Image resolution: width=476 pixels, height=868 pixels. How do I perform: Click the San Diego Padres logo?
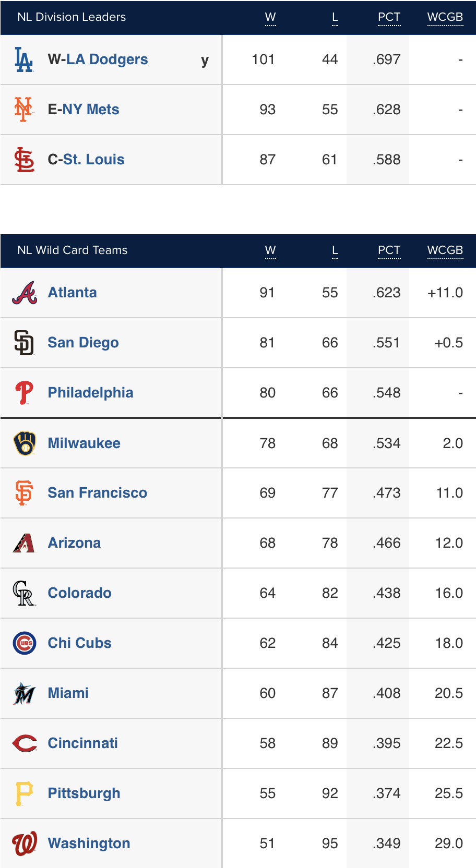pos(24,343)
